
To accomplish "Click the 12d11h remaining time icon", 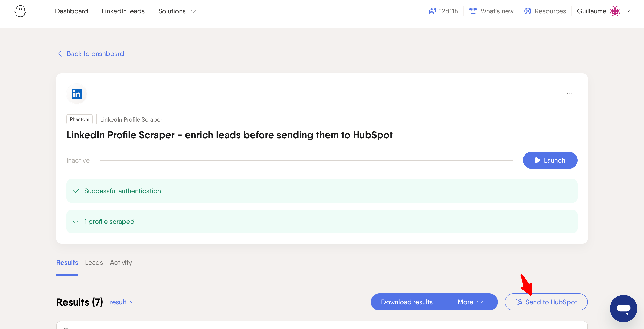I will tap(432, 11).
